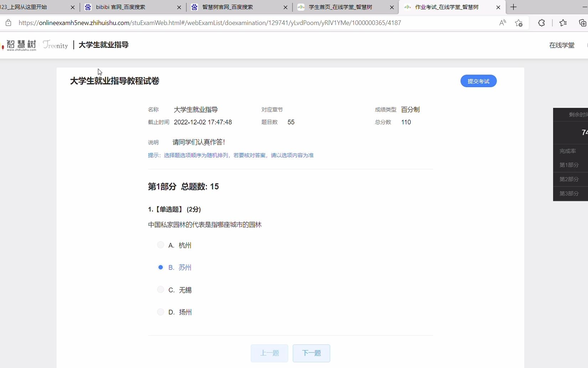Click the Read aloud icon in address bar
588x368 pixels.
503,23
